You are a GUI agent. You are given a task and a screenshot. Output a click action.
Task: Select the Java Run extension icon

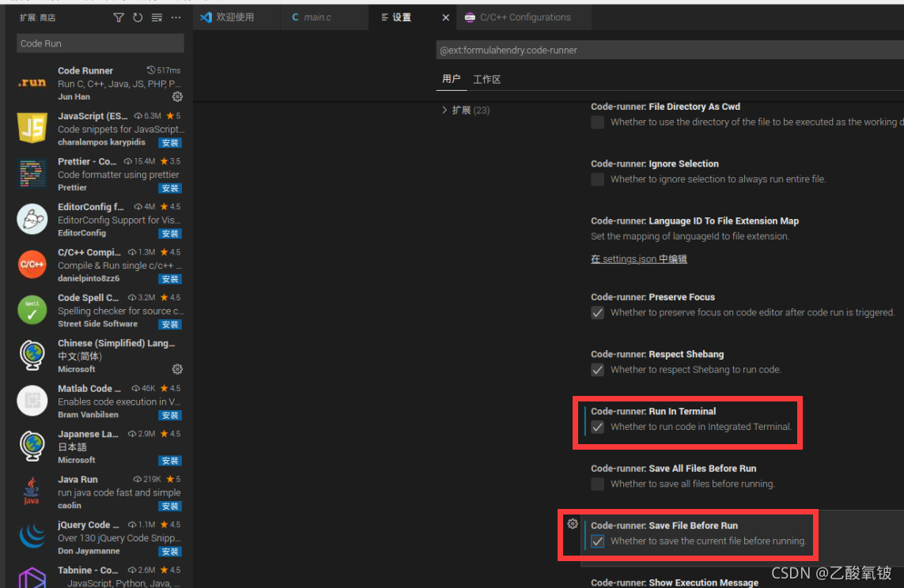(x=32, y=492)
